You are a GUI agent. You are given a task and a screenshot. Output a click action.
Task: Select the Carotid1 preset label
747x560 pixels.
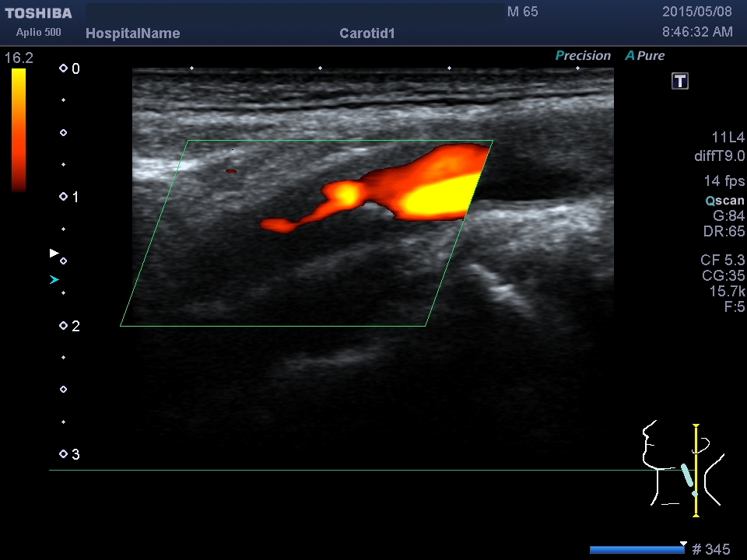click(367, 33)
